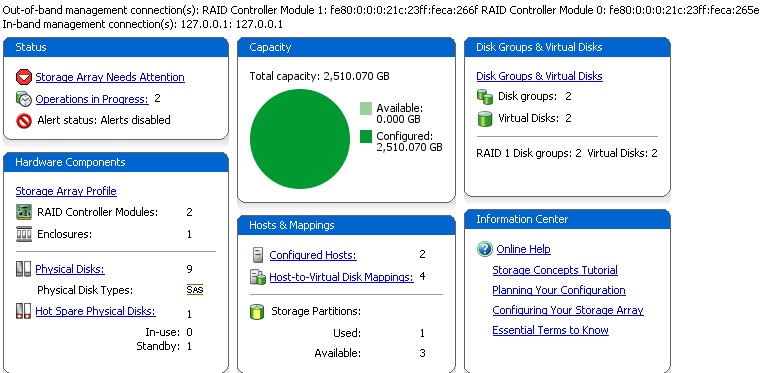Open Storage Array Needs Attention link
772x373 pixels.
pyautogui.click(x=110, y=77)
